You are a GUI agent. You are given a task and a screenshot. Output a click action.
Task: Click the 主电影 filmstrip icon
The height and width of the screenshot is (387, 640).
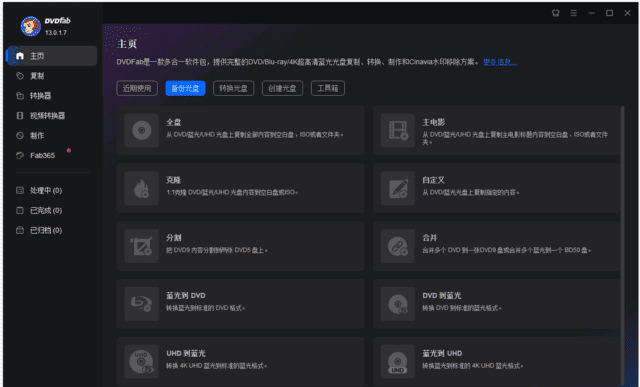click(x=398, y=131)
